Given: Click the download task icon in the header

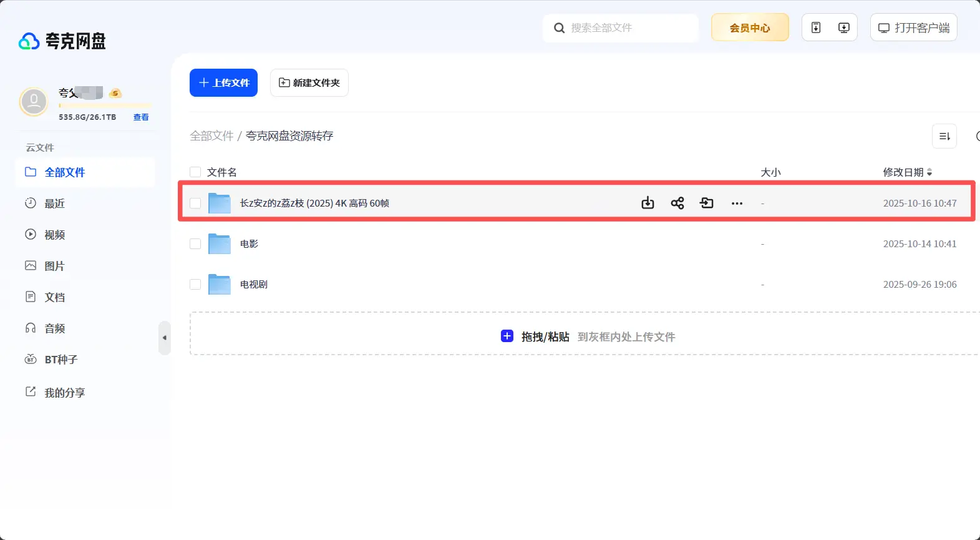Looking at the screenshot, I should [843, 27].
